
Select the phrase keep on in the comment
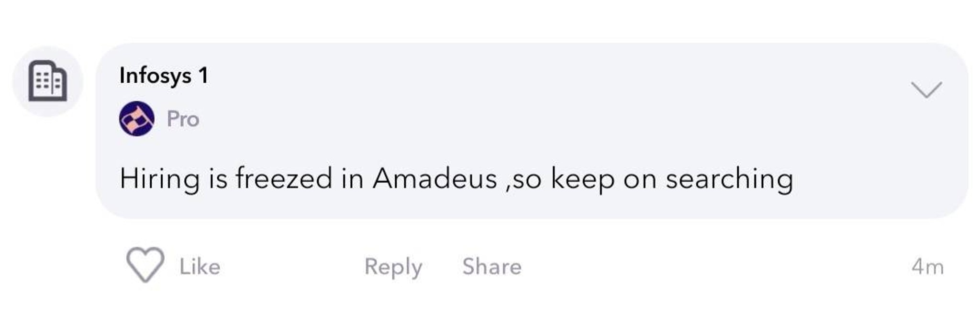604,179
